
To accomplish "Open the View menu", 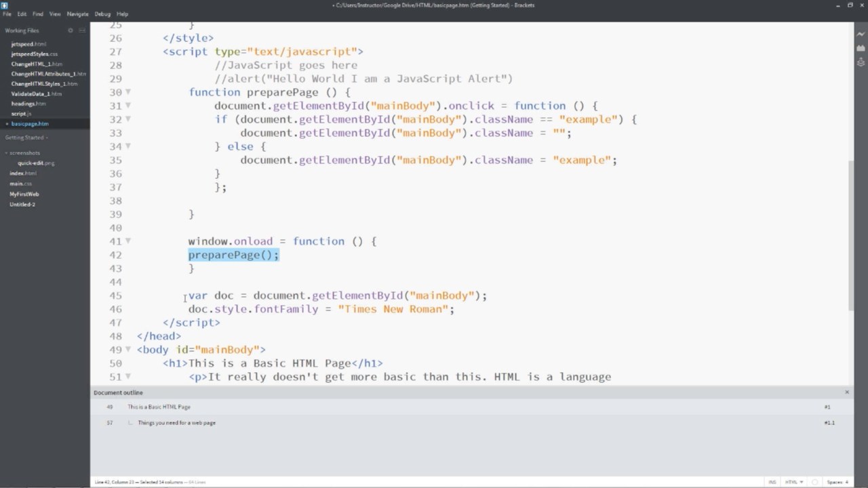I will 55,14.
